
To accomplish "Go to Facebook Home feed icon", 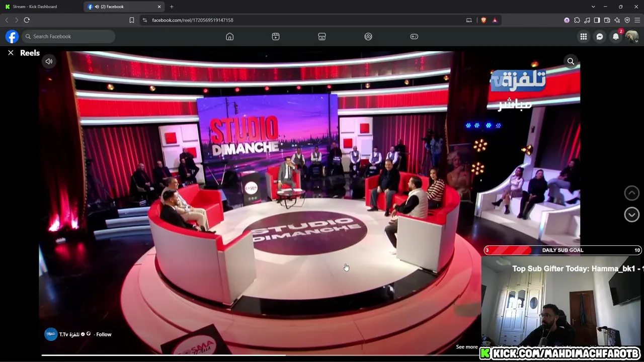I will (x=229, y=36).
